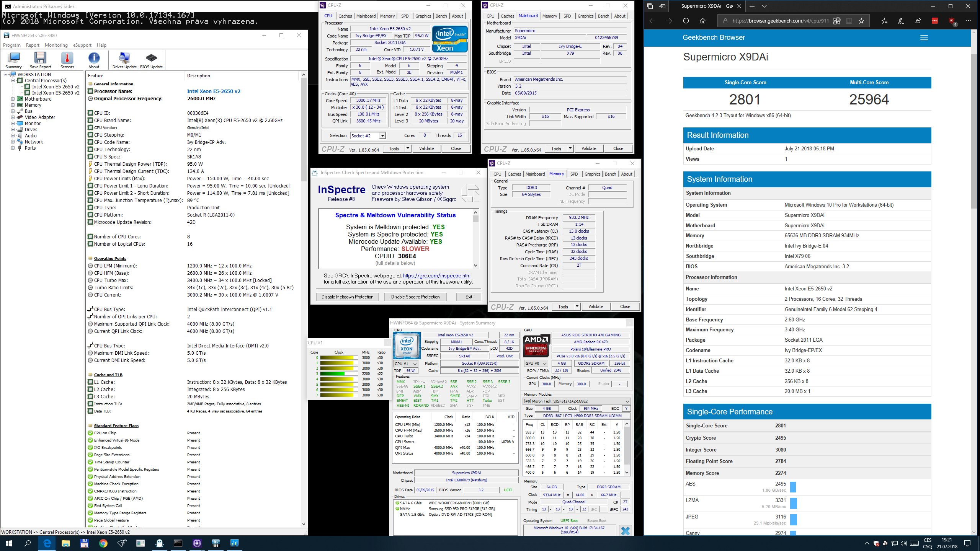Open the Edge favorites hub icon
Image resolution: width=980 pixels, height=551 pixels.
(x=884, y=21)
